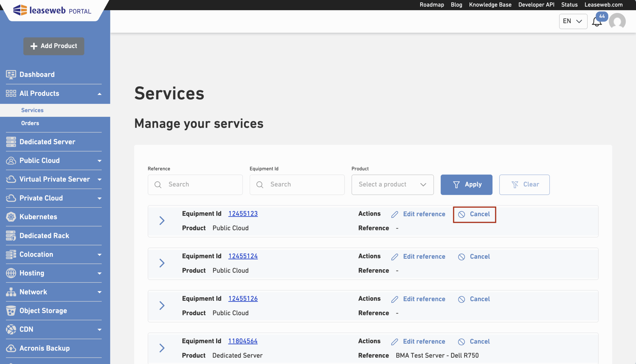The height and width of the screenshot is (364, 636).
Task: Click cancel circle icon for equipment 12455124
Action: (x=461, y=257)
